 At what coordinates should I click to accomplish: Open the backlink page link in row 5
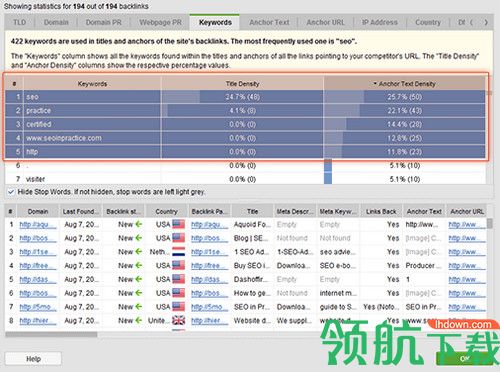(x=209, y=280)
